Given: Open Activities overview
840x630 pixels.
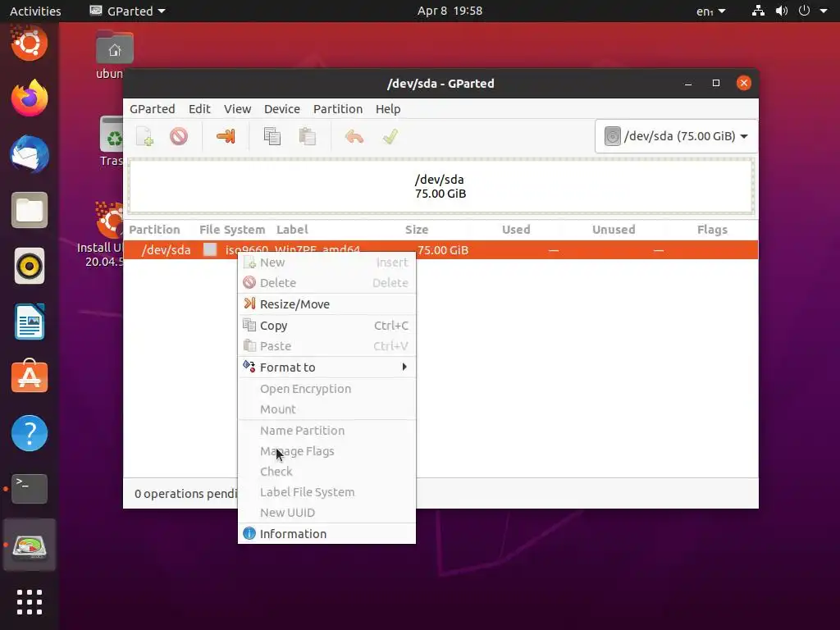Looking at the screenshot, I should pos(35,11).
